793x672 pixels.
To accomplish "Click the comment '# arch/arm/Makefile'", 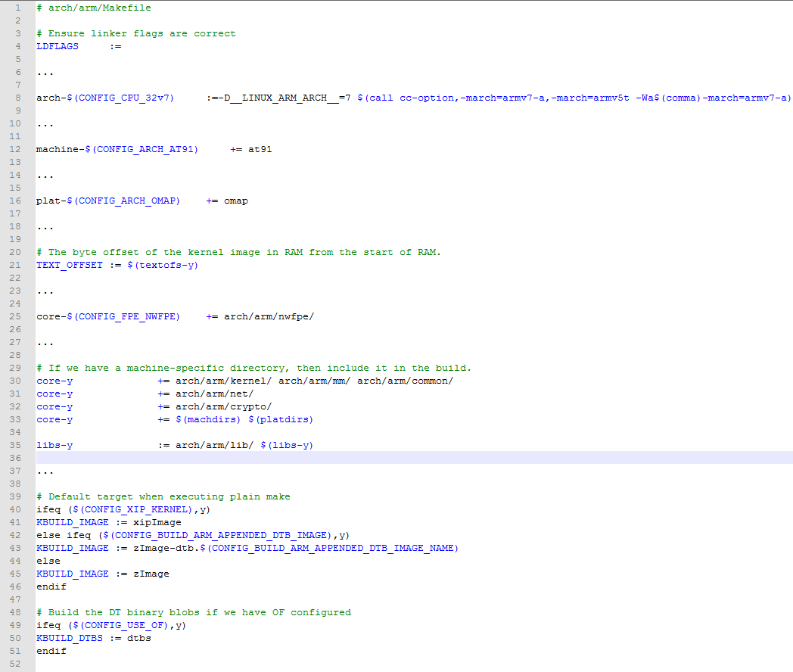I will (x=94, y=8).
